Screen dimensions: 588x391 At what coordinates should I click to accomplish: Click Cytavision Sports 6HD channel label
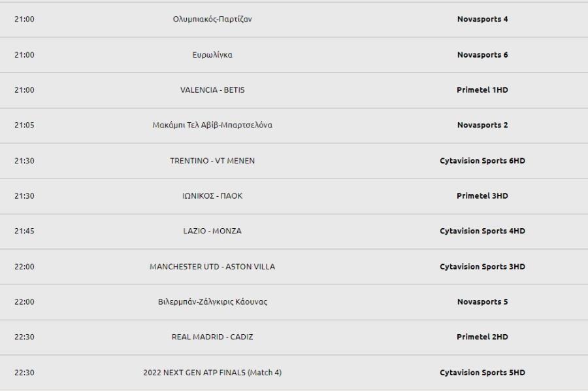[482, 161]
